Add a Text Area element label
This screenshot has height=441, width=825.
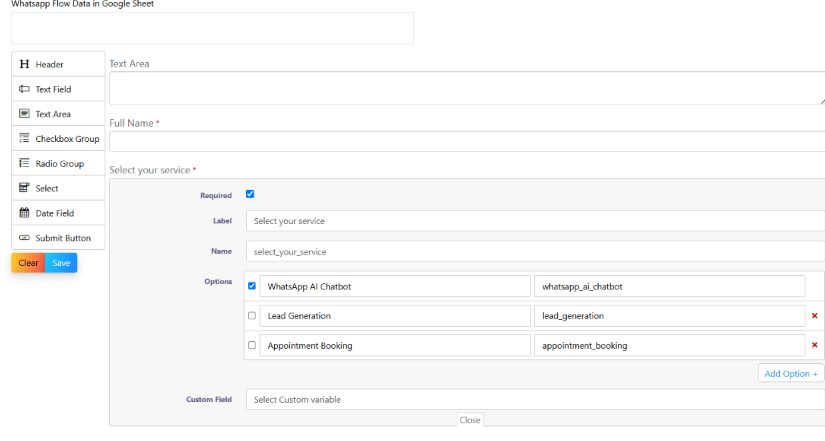click(x=53, y=114)
